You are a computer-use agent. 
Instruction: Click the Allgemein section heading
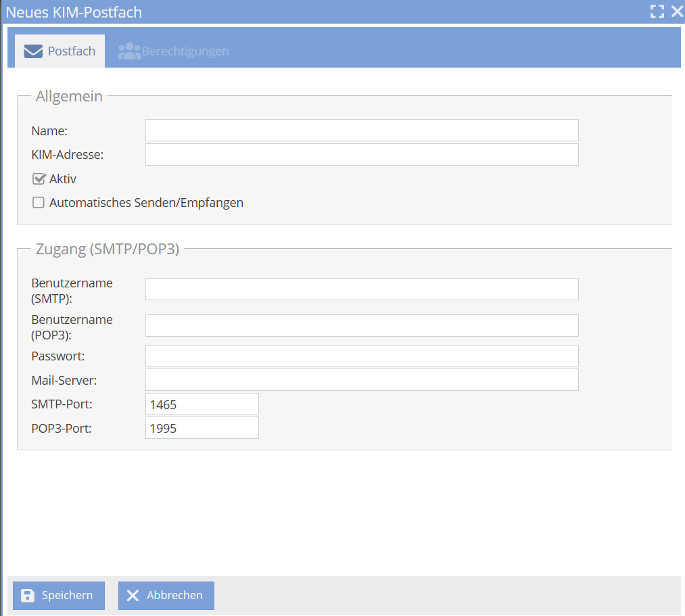tap(69, 96)
